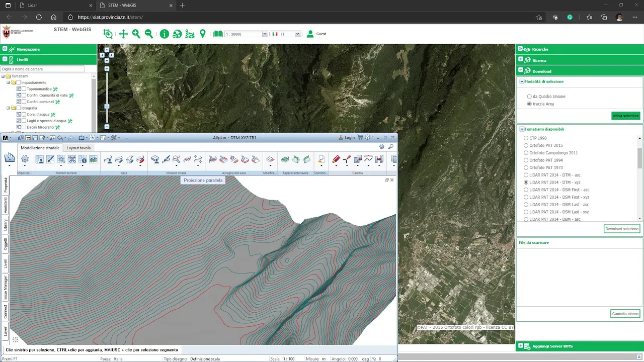This screenshot has width=644, height=362.
Task: Select 'LiDAR PAT 2014 - DTM - asc' option
Action: point(526,175)
